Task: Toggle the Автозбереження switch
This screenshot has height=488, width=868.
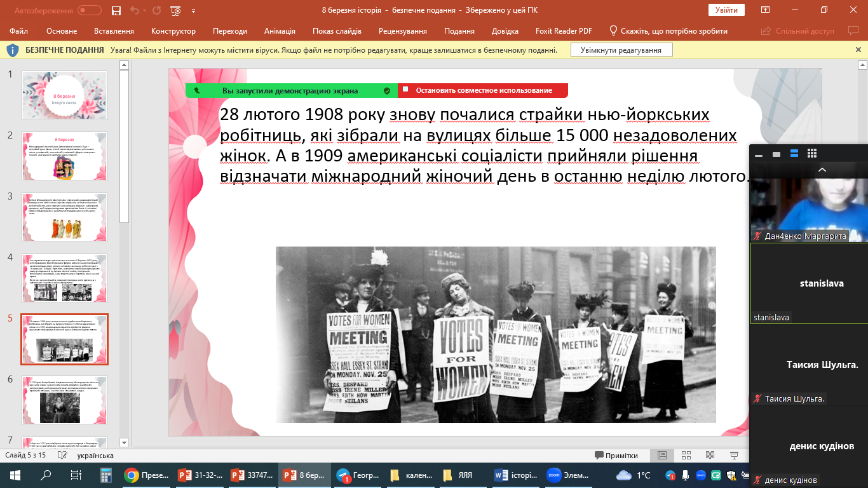Action: coord(90,10)
